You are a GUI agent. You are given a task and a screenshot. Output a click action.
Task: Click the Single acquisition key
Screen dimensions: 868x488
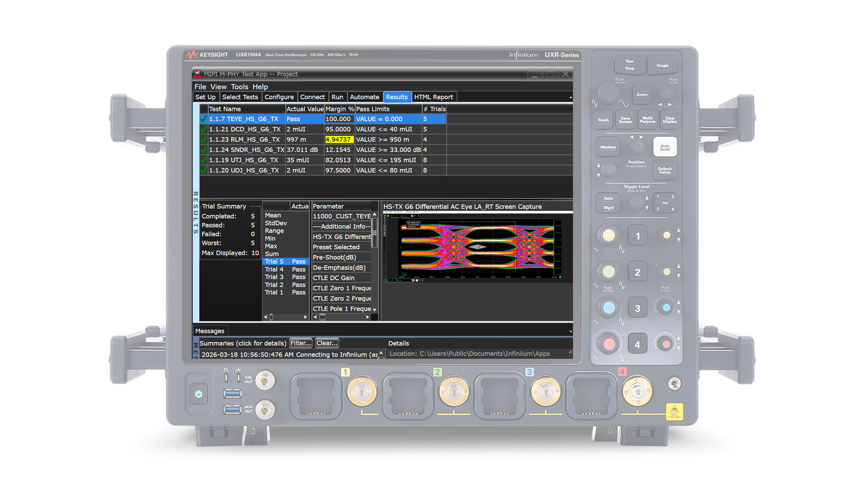click(x=662, y=65)
